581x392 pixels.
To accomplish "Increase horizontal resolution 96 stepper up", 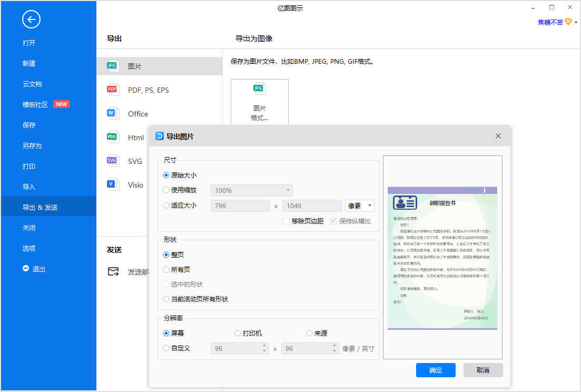I will 264,345.
